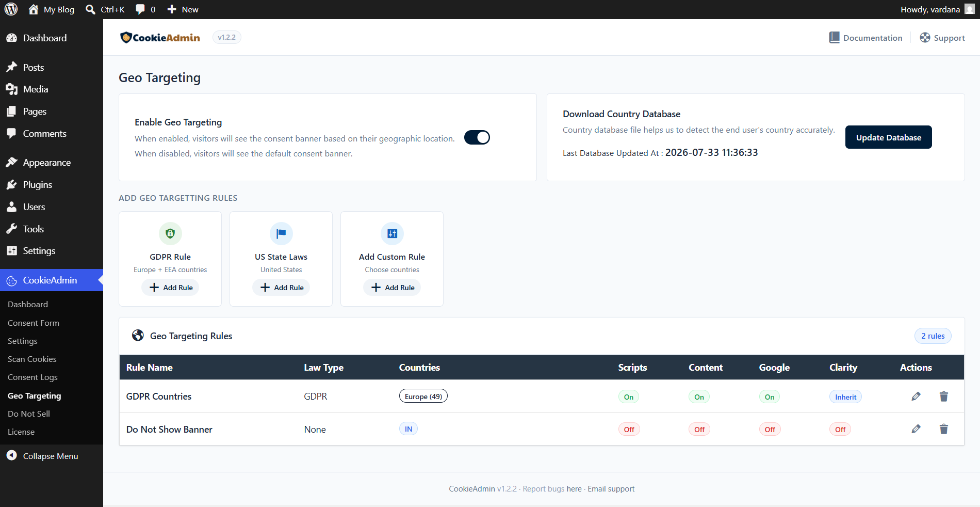
Task: Click Inherit badge for GDPR Countries Clarity
Action: coord(846,397)
